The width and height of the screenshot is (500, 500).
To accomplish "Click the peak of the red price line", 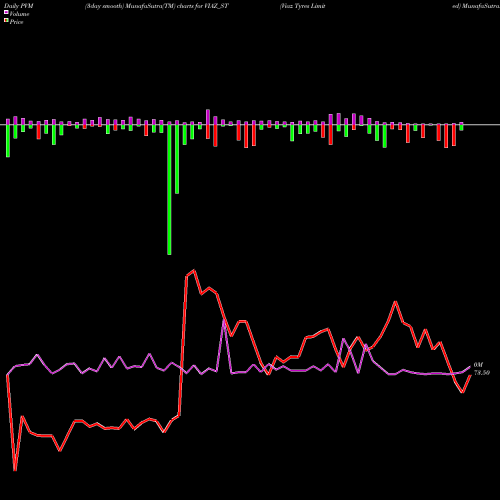I will click(x=194, y=270).
